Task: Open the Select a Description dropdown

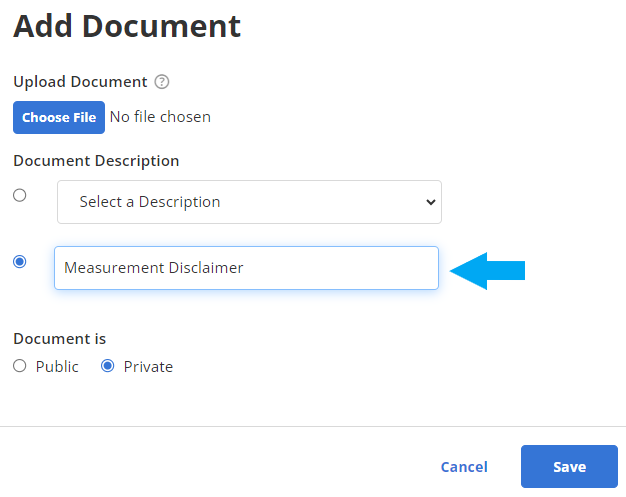Action: click(x=249, y=202)
